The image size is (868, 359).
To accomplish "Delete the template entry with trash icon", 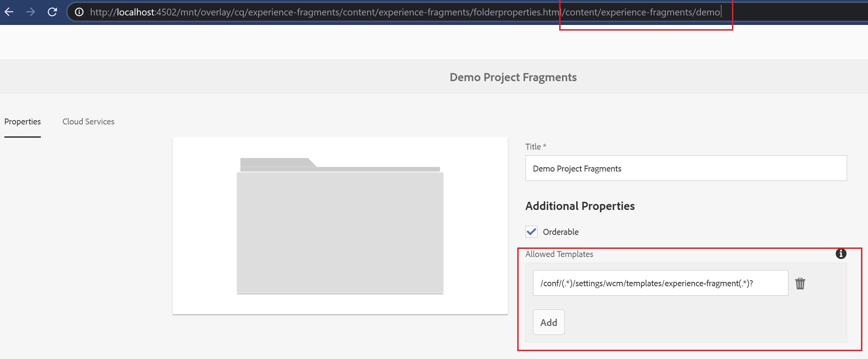I will click(800, 284).
